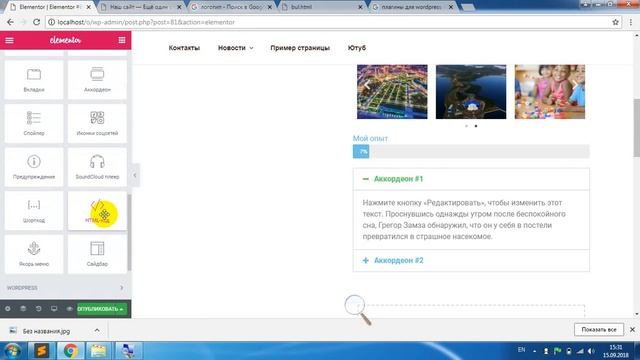The height and width of the screenshot is (360, 640).
Task: Select the Предупреждение (Alert) widget
Action: (34, 167)
